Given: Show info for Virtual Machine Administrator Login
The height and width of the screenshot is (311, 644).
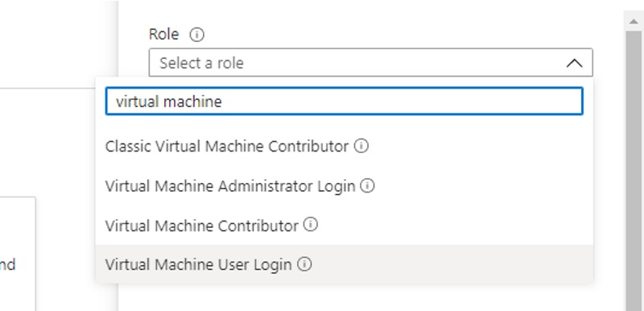Looking at the screenshot, I should 368,185.
